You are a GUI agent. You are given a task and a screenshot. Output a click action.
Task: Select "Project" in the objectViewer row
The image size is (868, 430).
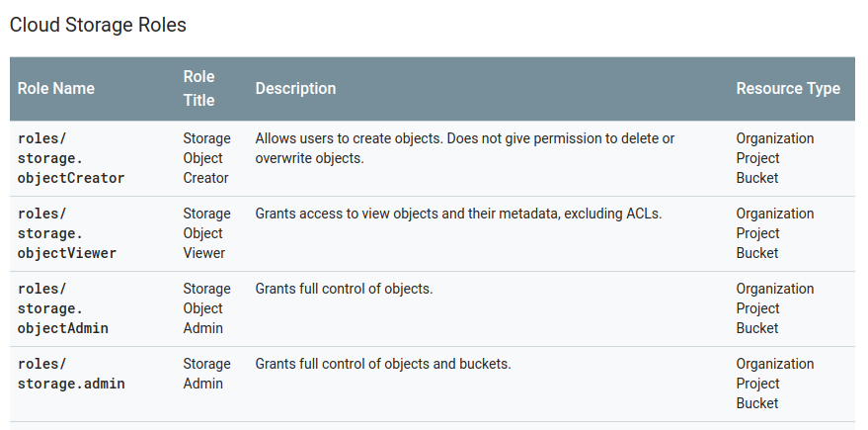click(757, 233)
